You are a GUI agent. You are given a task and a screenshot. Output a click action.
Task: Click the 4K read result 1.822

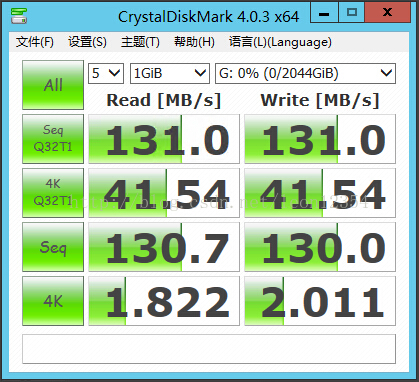[164, 301]
